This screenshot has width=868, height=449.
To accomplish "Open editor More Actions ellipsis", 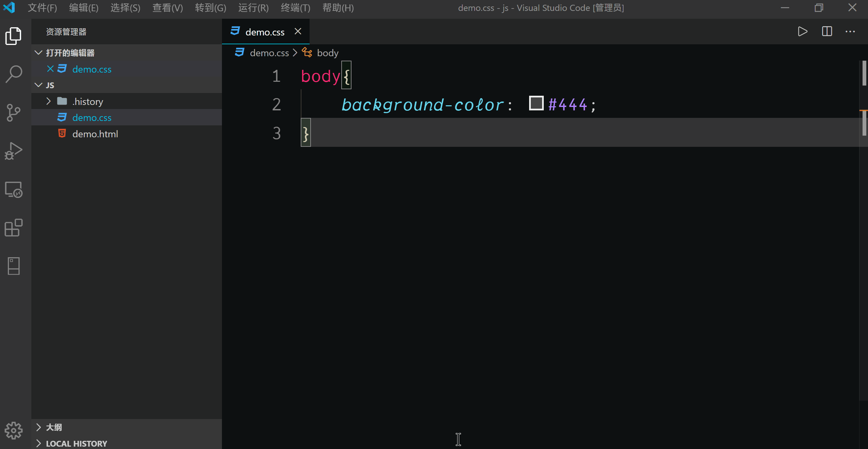I will (x=850, y=32).
